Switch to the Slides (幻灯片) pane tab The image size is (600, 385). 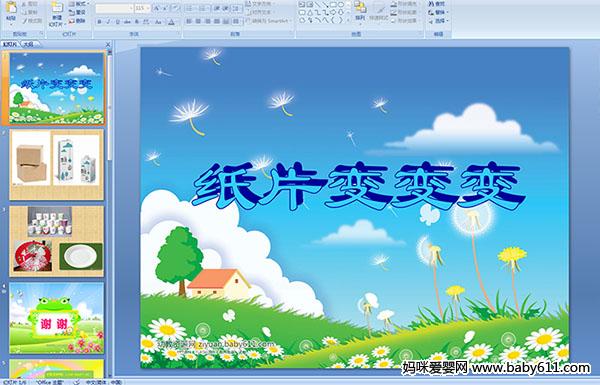pyautogui.click(x=10, y=44)
